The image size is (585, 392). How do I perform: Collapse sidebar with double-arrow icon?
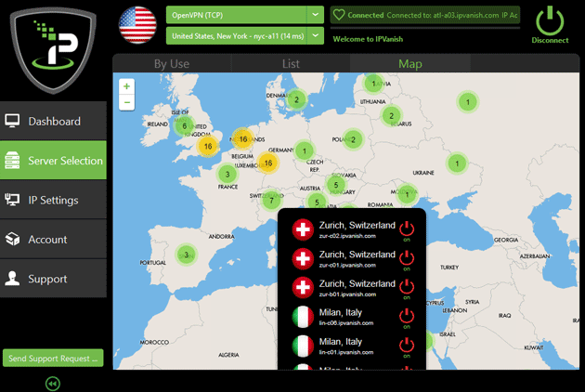click(x=53, y=383)
